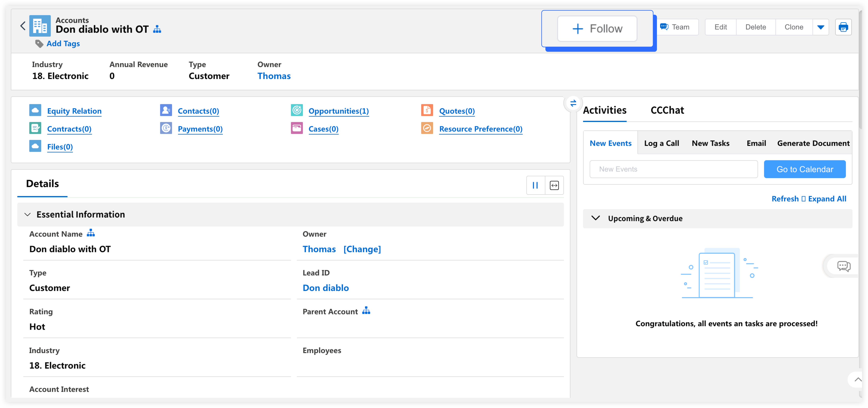The width and height of the screenshot is (868, 408).
Task: Toggle the full-width layout button in Details
Action: pos(554,185)
